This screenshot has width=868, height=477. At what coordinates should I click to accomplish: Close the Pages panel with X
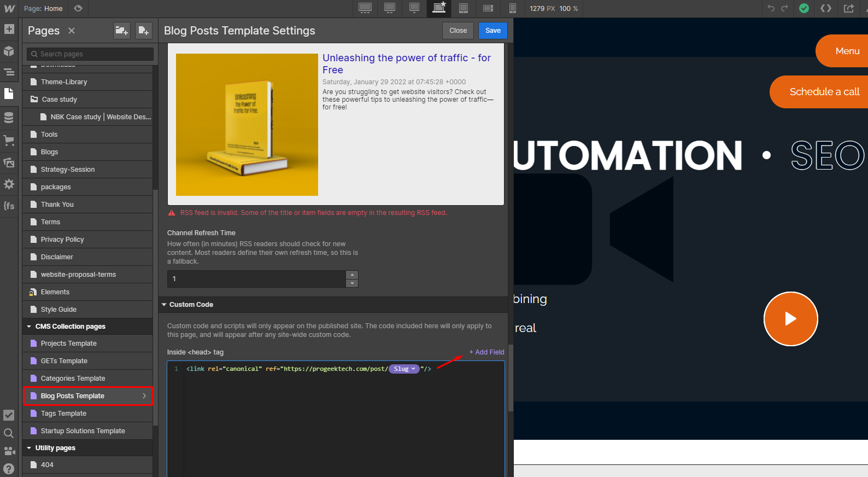[72, 31]
